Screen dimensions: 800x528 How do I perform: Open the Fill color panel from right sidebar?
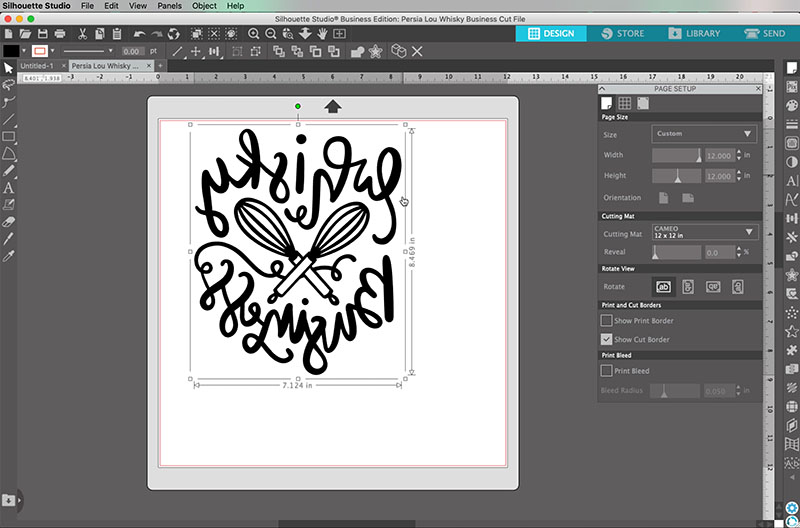[x=791, y=105]
